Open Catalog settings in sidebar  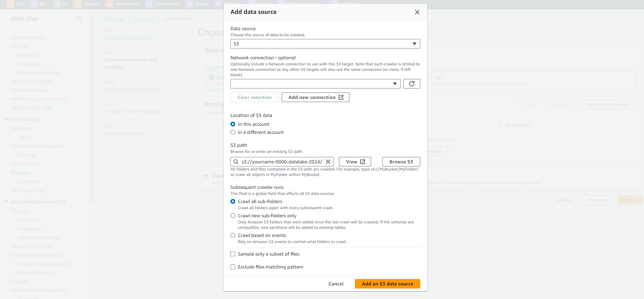(28, 190)
